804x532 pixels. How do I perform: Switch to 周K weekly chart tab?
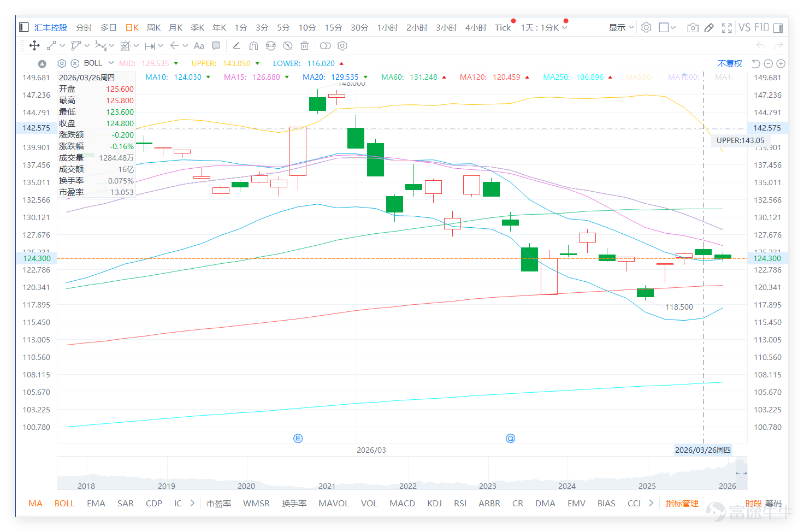pyautogui.click(x=154, y=27)
